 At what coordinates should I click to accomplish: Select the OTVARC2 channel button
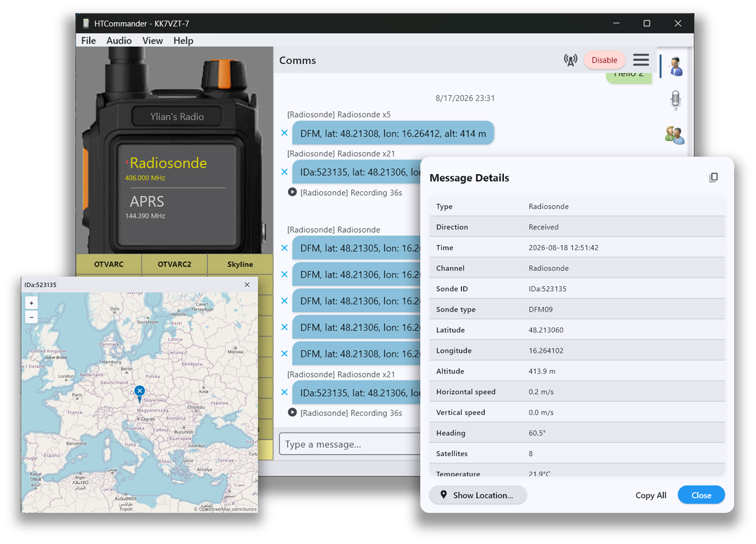pos(174,264)
